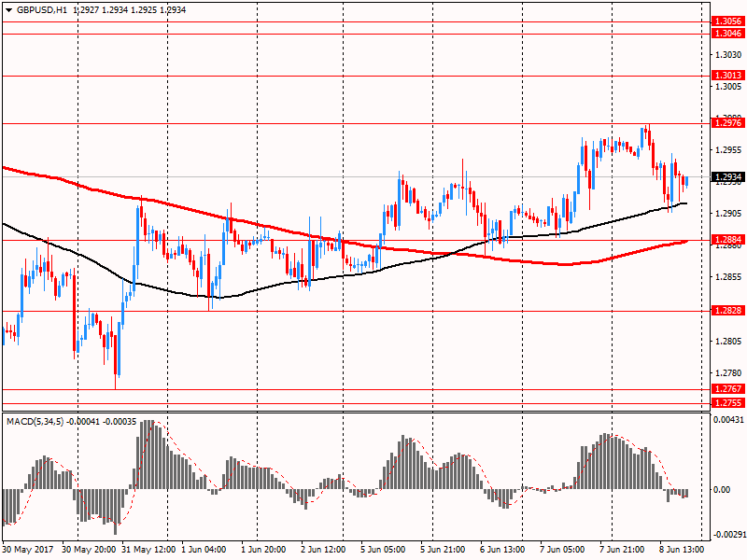This screenshot has width=747, height=560.
Task: Click the 7 Jun 21:00 time label
Action: (x=622, y=550)
